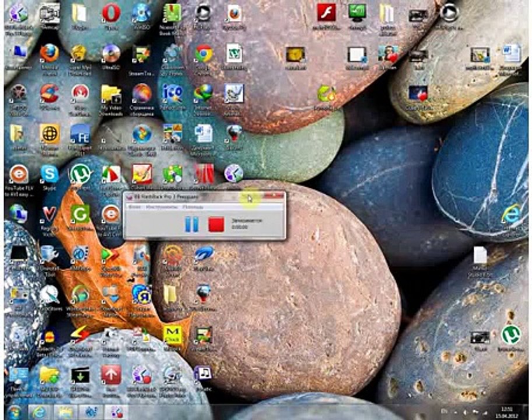Open the uTorrent icon at far right
The height and width of the screenshot is (420, 532).
(x=510, y=334)
